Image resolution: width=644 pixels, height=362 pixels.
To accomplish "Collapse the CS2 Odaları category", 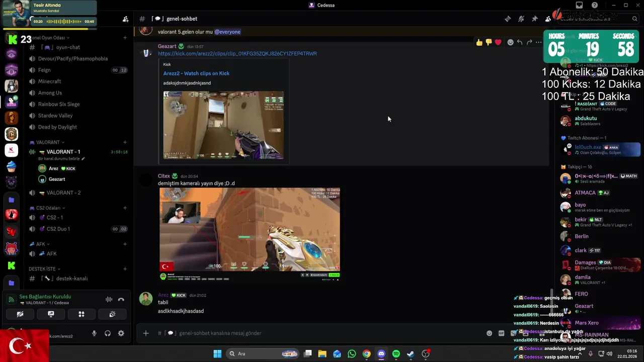I will pyautogui.click(x=47, y=208).
